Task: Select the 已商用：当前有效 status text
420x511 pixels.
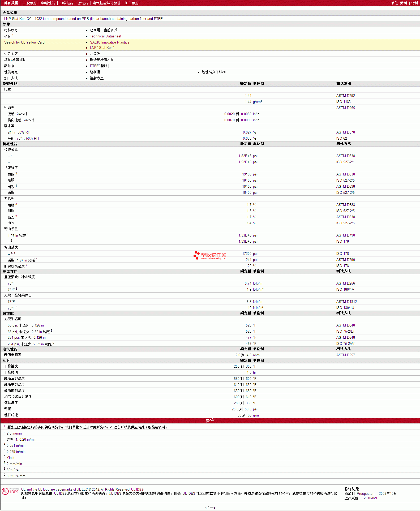Action: (104, 30)
